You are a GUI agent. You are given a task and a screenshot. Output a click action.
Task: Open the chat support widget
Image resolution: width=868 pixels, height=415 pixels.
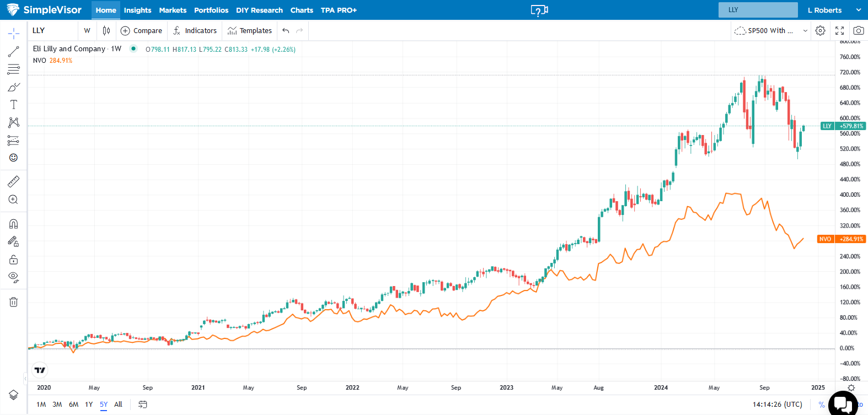(843, 404)
